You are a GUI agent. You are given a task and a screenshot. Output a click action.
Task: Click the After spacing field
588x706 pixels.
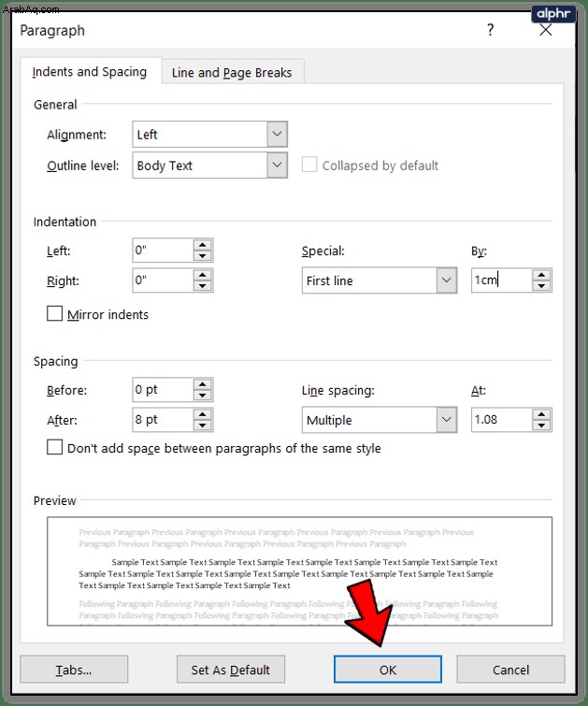(x=163, y=420)
